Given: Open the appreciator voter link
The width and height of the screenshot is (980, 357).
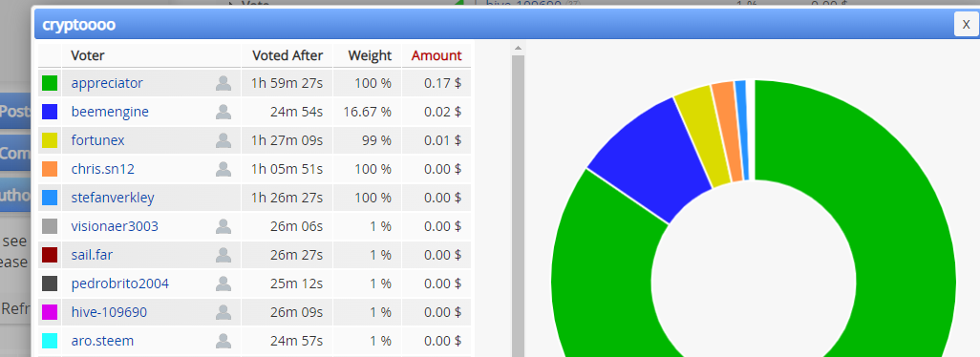Looking at the screenshot, I should pyautogui.click(x=107, y=83).
